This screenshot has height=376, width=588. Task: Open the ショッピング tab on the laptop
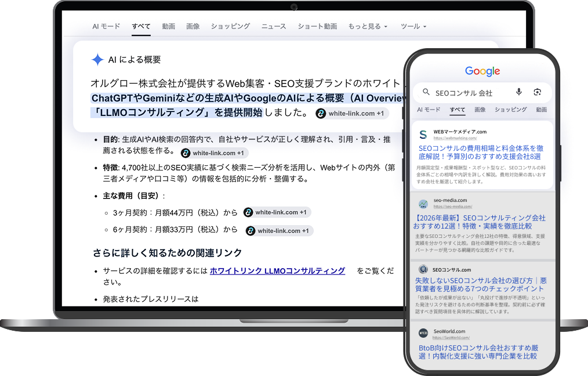230,26
